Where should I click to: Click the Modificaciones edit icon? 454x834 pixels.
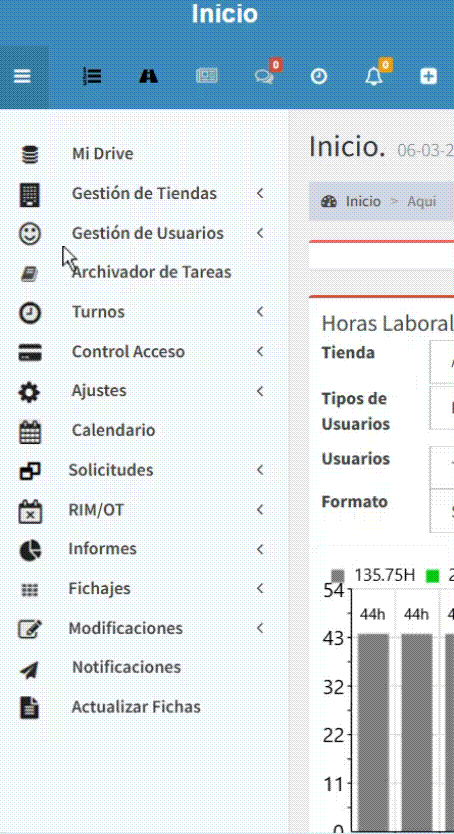coord(30,629)
